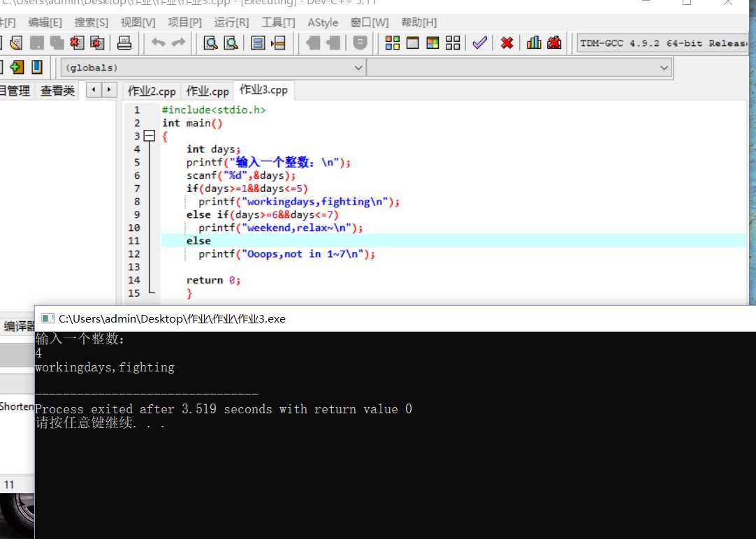Switch to the 作业.cpp tab
This screenshot has width=756, height=539.
pyautogui.click(x=208, y=91)
